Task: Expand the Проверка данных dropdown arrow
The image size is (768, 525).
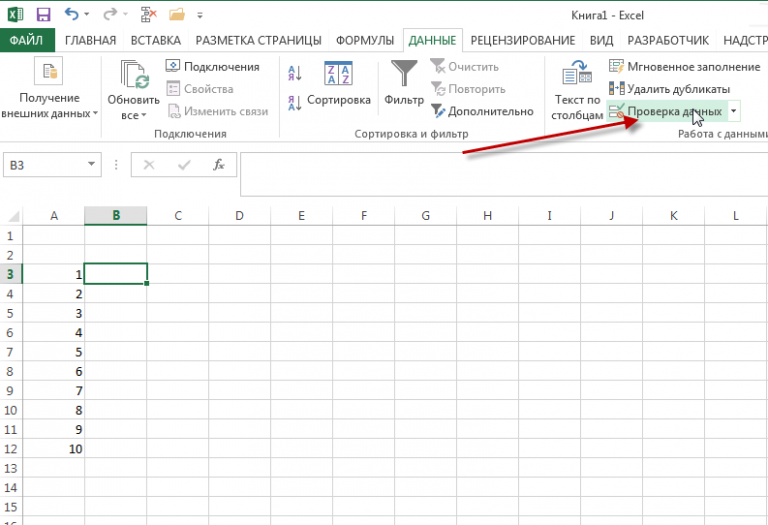Action: pyautogui.click(x=734, y=111)
